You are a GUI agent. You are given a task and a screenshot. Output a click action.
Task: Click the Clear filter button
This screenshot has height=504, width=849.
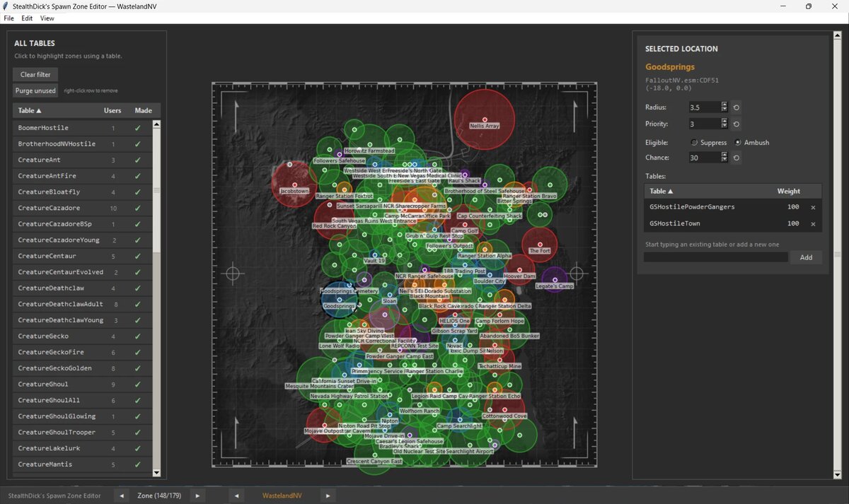tap(35, 74)
